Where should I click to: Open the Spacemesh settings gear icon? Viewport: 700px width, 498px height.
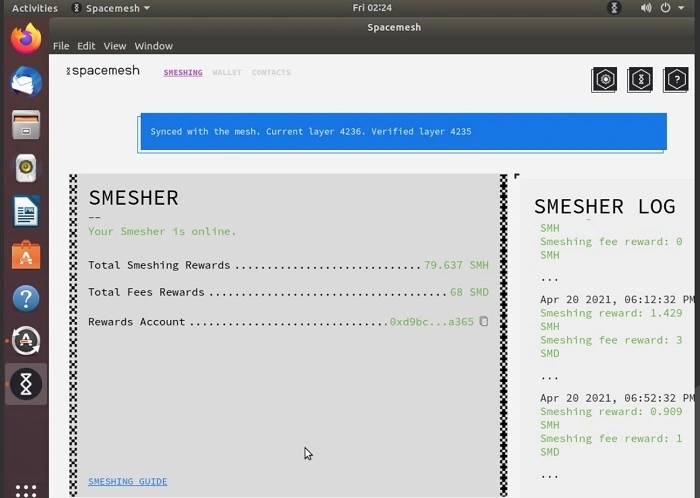pyautogui.click(x=604, y=80)
